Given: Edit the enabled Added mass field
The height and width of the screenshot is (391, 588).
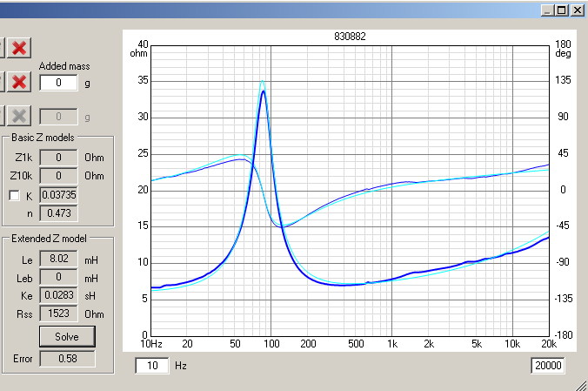Looking at the screenshot, I should [x=58, y=83].
